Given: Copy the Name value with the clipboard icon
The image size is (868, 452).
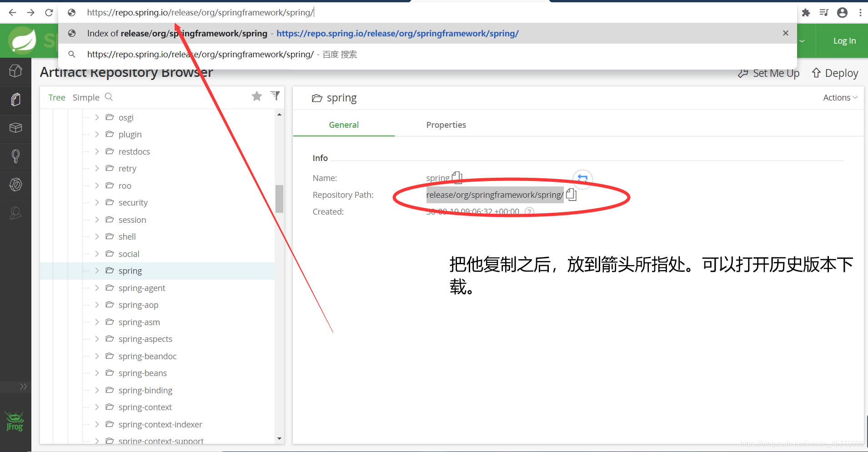Looking at the screenshot, I should click(457, 177).
